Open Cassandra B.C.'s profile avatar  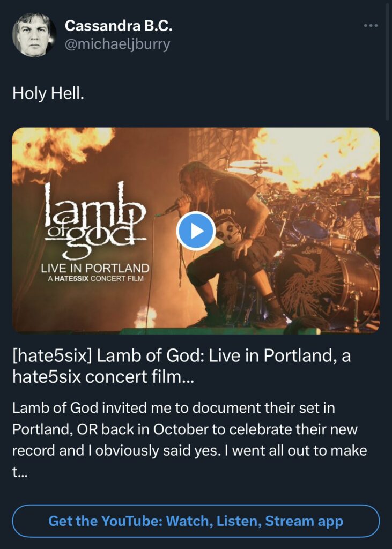33,34
